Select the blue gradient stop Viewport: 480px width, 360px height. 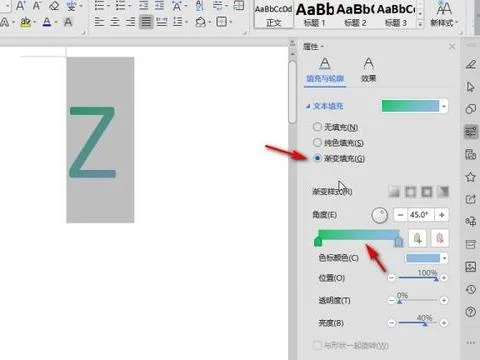pyautogui.click(x=398, y=242)
